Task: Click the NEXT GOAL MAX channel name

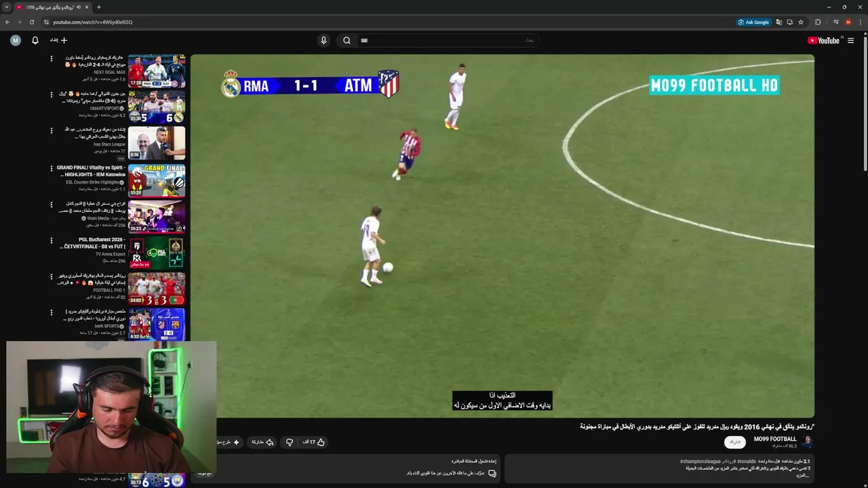Action: (x=110, y=73)
